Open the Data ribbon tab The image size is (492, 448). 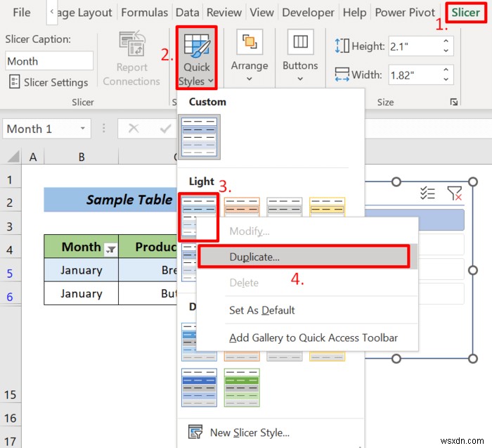pos(188,13)
